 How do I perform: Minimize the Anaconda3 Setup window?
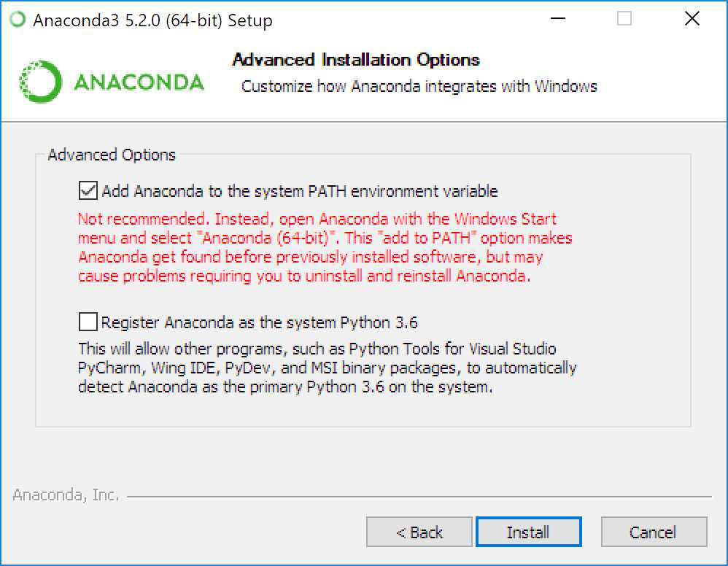(557, 19)
